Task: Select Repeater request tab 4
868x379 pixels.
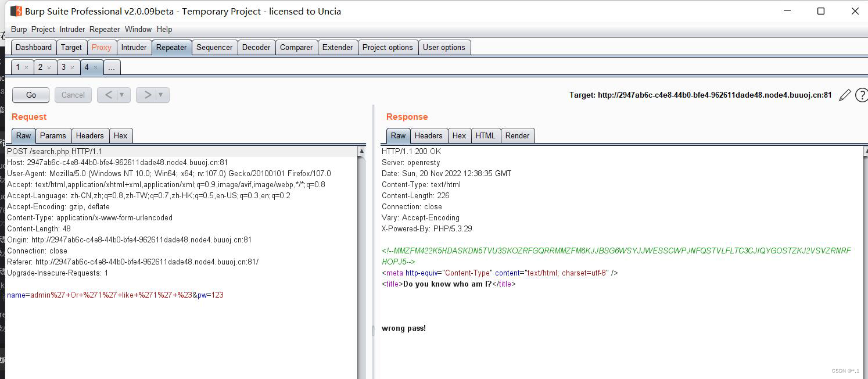Action: 87,67
